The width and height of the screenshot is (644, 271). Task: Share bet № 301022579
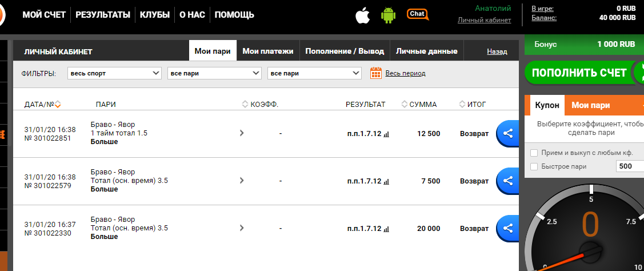[507, 181]
